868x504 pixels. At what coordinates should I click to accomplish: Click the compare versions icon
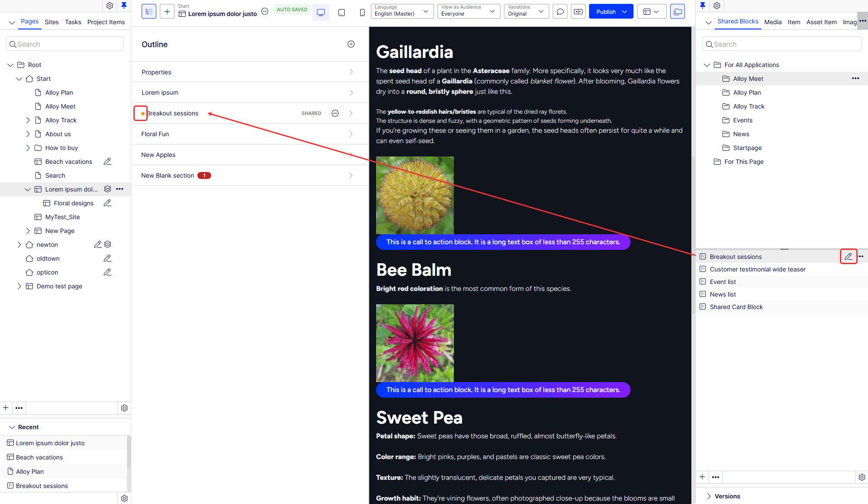(x=578, y=12)
